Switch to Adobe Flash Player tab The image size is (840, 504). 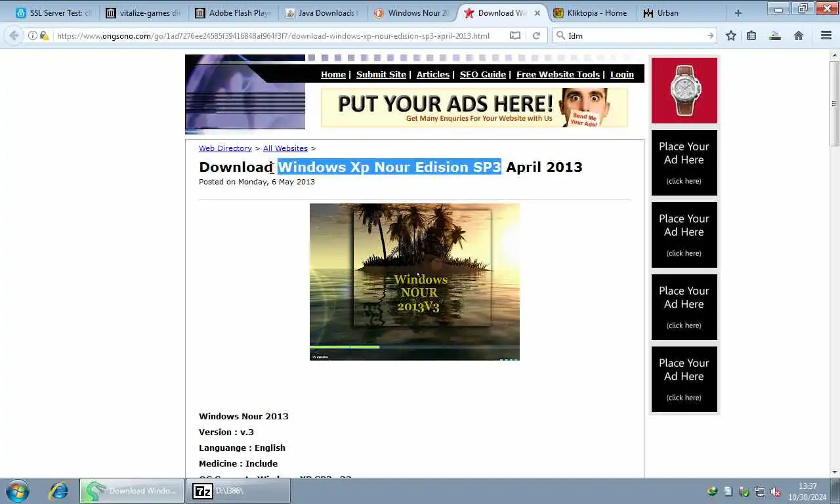[233, 12]
